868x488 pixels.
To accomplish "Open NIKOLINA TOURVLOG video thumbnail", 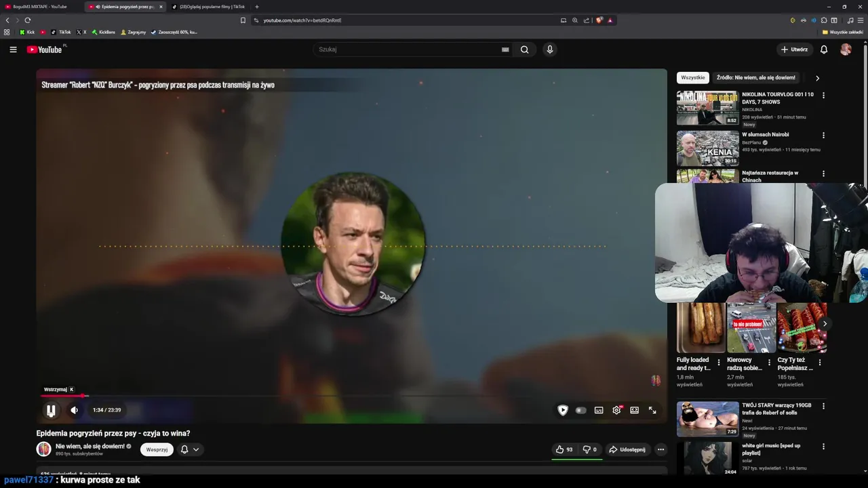I will (707, 108).
